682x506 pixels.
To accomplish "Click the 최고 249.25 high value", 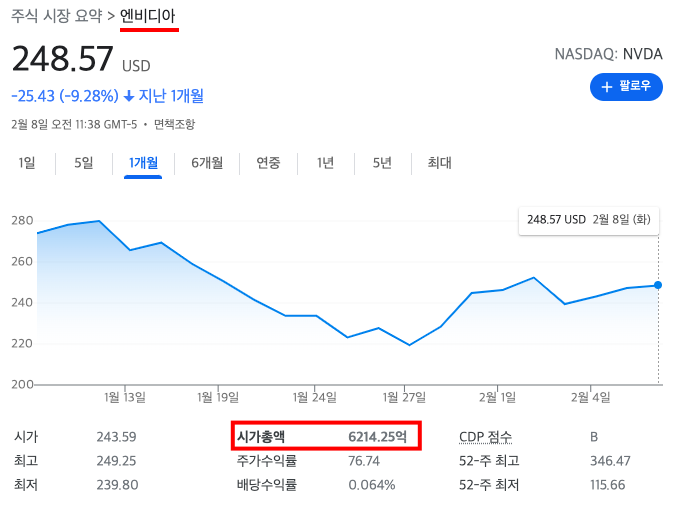I will [x=117, y=461].
